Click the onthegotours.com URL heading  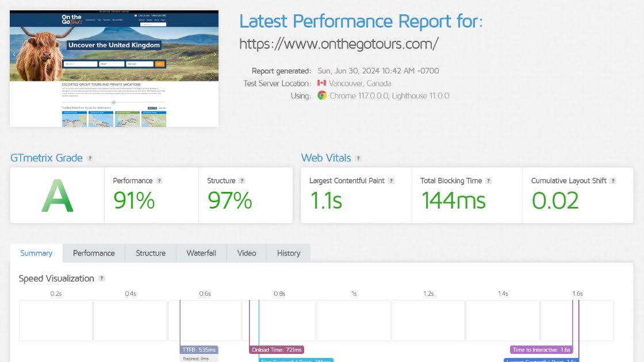coord(339,44)
